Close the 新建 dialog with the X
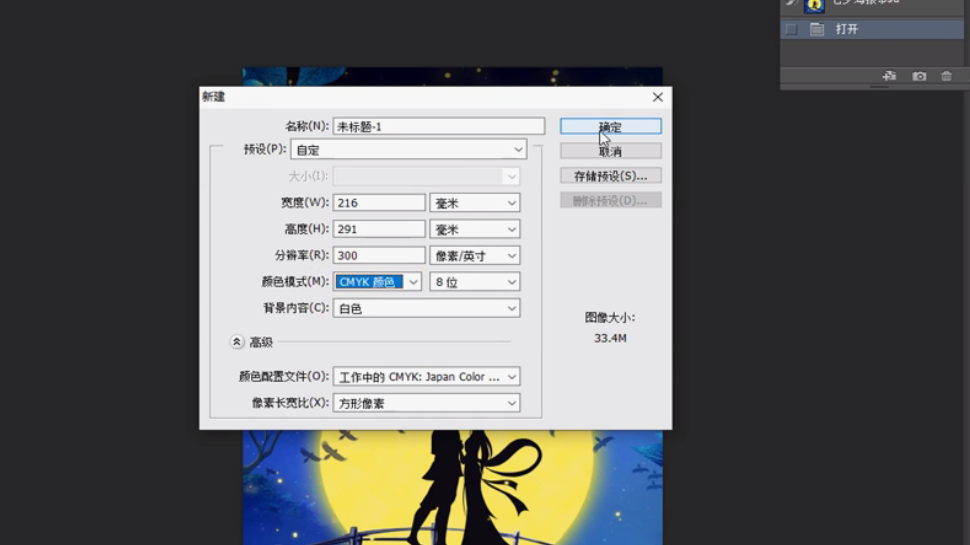The image size is (970, 545). pos(658,97)
